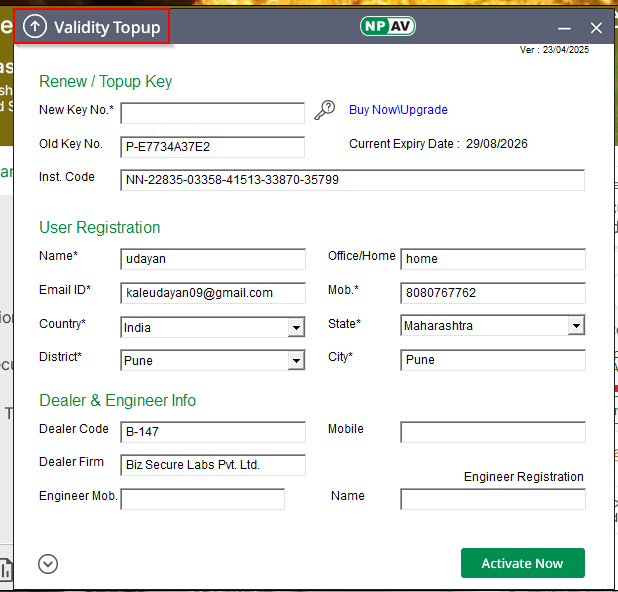Close the Validity Topup dialog
Screen dimensions: 618x592
click(596, 28)
